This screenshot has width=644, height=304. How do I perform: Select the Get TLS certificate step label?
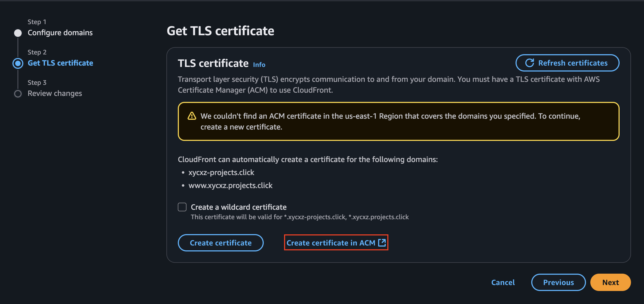coord(60,63)
